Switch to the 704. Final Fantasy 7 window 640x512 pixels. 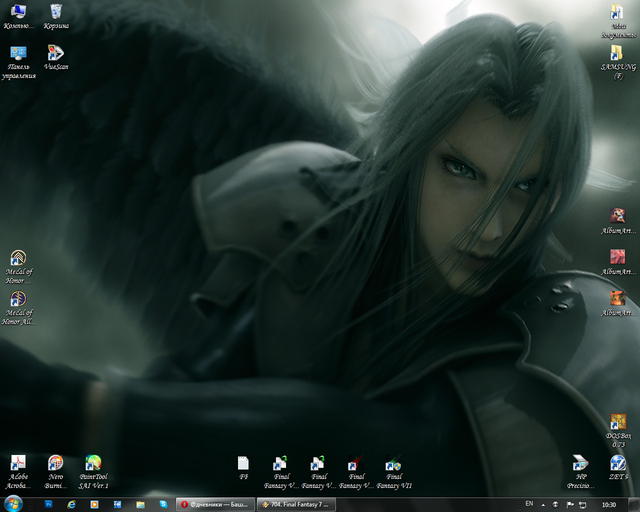click(x=296, y=505)
